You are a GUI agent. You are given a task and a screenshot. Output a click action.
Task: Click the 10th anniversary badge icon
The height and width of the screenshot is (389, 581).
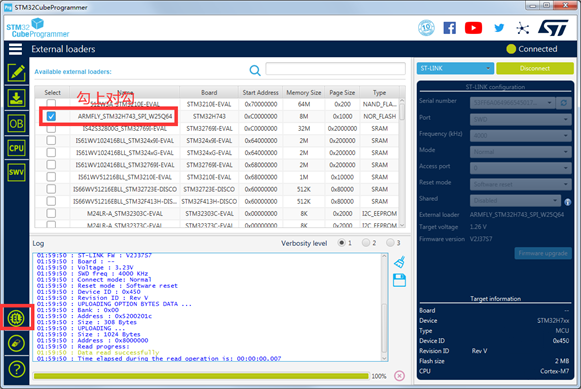tap(426, 28)
